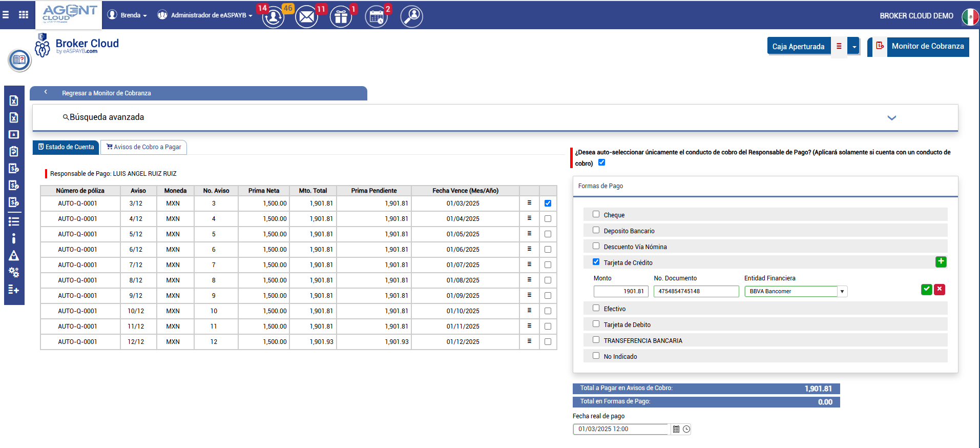Open the person search magnifier icon

pos(411,17)
